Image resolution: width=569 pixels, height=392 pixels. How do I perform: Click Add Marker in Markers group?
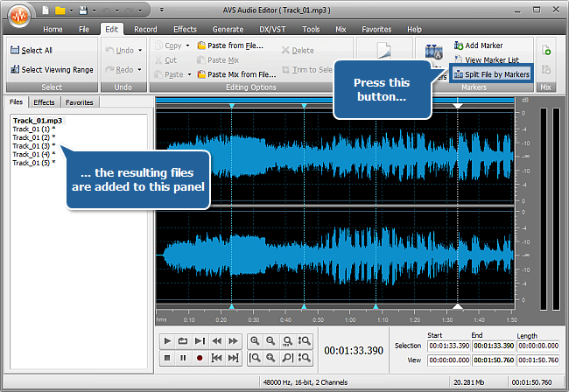pyautogui.click(x=478, y=45)
